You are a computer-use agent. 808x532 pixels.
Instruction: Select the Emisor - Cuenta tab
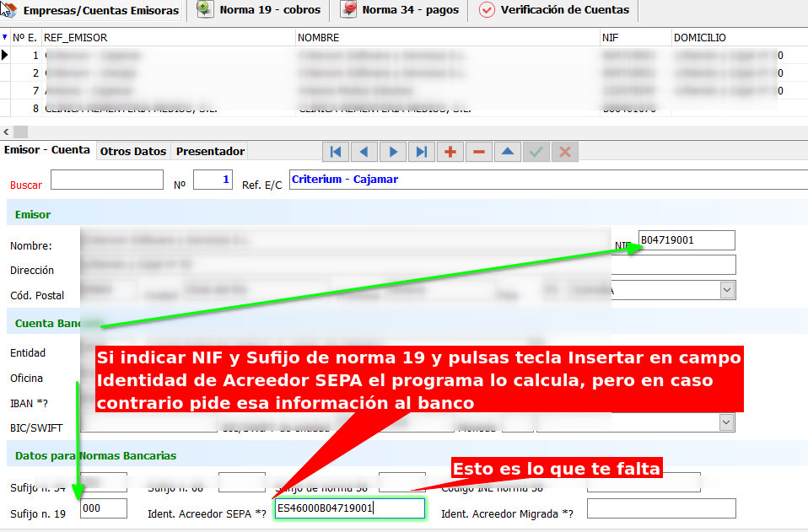47,150
